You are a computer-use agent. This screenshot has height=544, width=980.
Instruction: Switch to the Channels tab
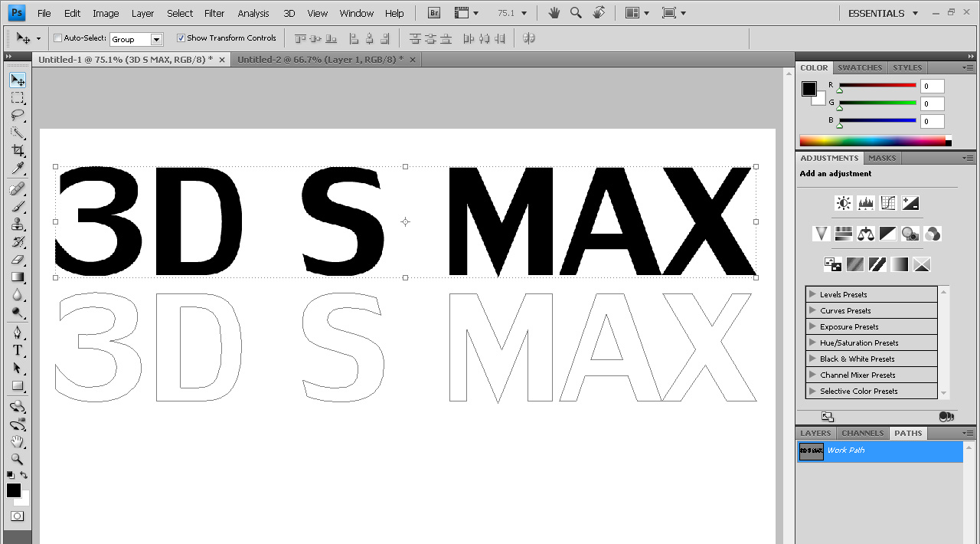pos(863,433)
